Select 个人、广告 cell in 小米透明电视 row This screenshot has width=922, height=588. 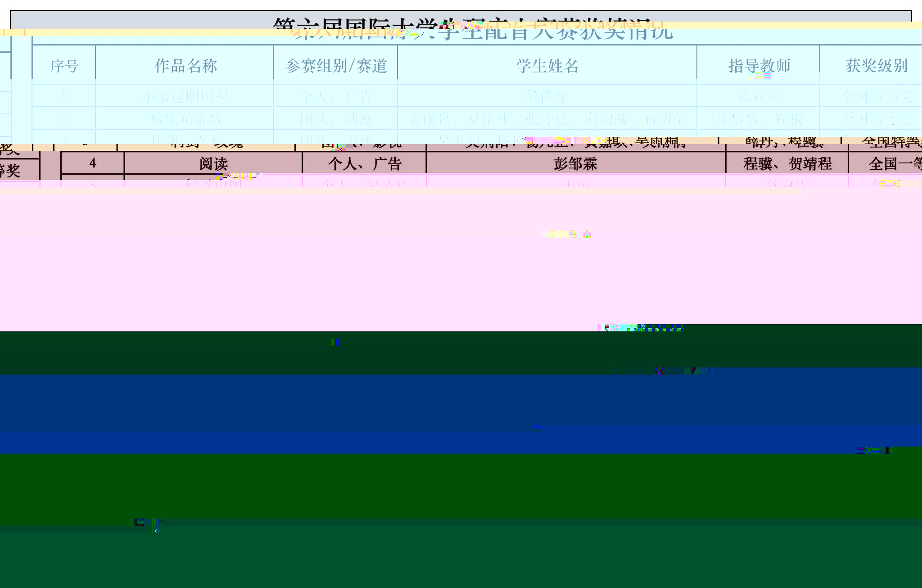336,96
